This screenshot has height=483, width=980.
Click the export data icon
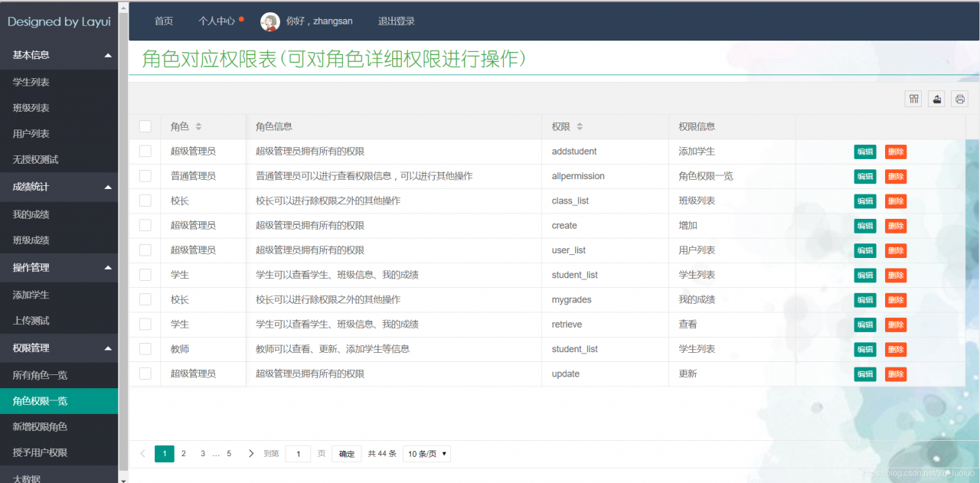pyautogui.click(x=936, y=98)
